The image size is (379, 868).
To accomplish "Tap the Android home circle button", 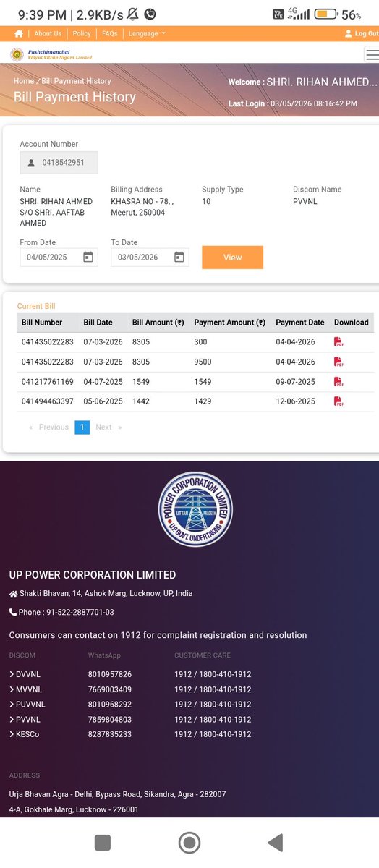I will [x=189, y=843].
